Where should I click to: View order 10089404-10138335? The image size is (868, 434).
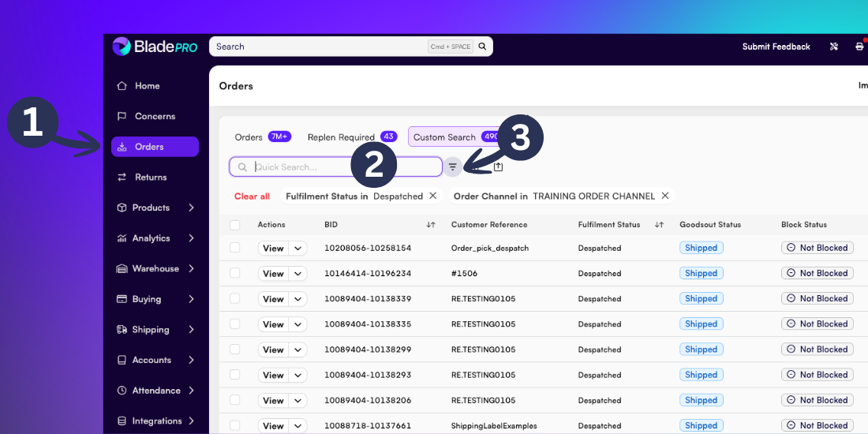point(274,324)
